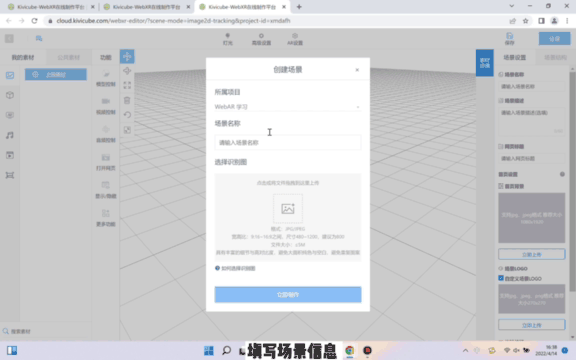Viewport: 576px width, 360px height.
Task: Reload the page with browser refresh button
Action: click(35, 21)
